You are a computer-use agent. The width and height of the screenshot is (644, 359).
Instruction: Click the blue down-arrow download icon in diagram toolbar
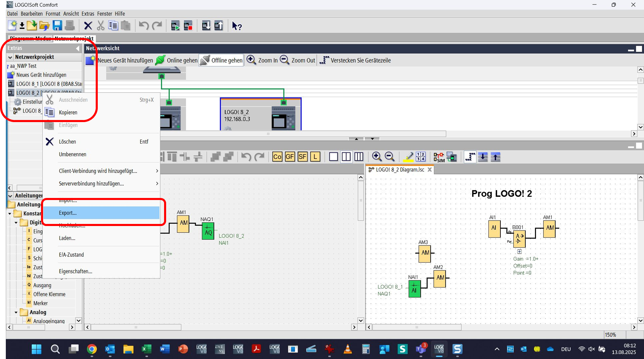[483, 157]
